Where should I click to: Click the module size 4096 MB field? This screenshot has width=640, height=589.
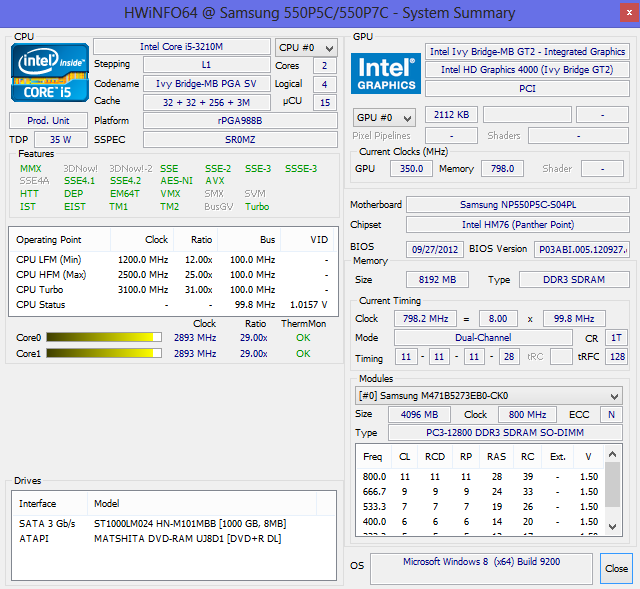click(x=419, y=415)
